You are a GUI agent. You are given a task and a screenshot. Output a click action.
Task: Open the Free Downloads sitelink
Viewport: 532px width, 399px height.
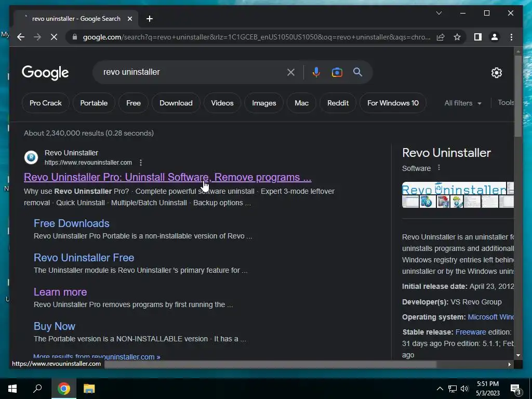(x=72, y=223)
